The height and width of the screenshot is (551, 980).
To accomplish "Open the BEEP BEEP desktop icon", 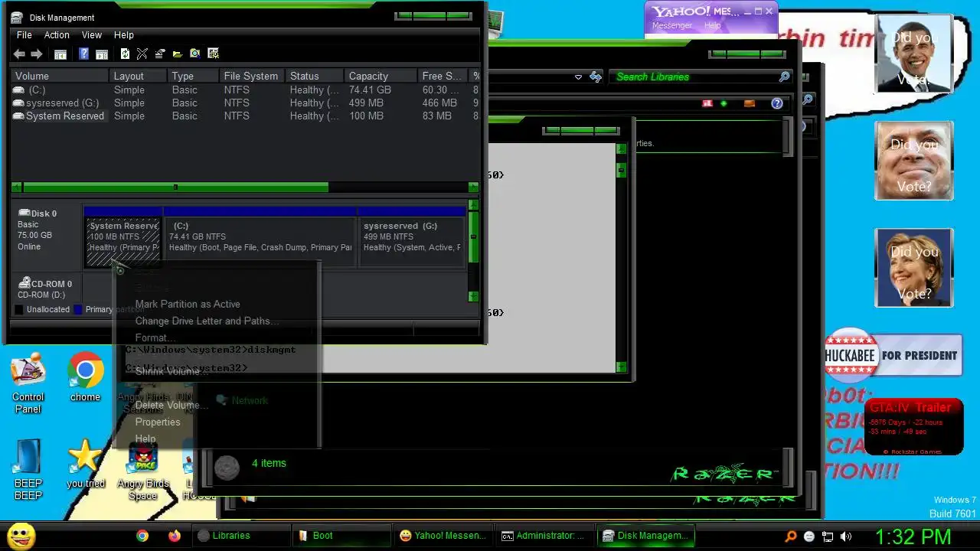I will tap(28, 470).
